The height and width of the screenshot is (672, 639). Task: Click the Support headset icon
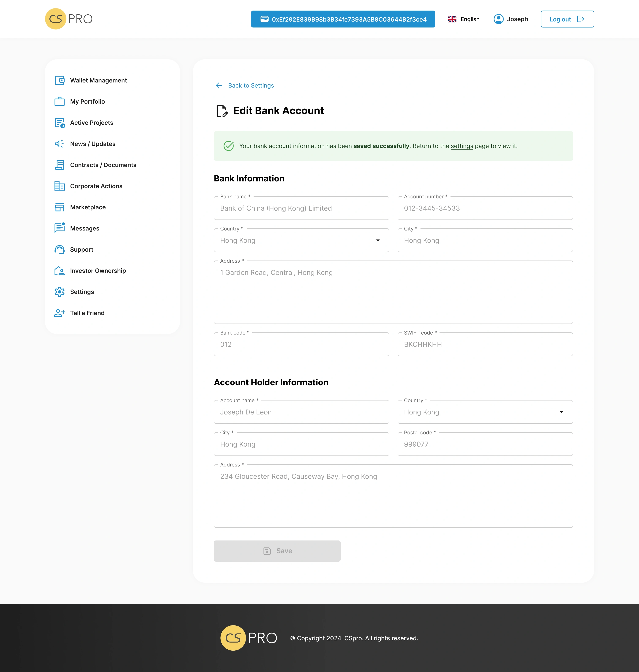pos(60,250)
